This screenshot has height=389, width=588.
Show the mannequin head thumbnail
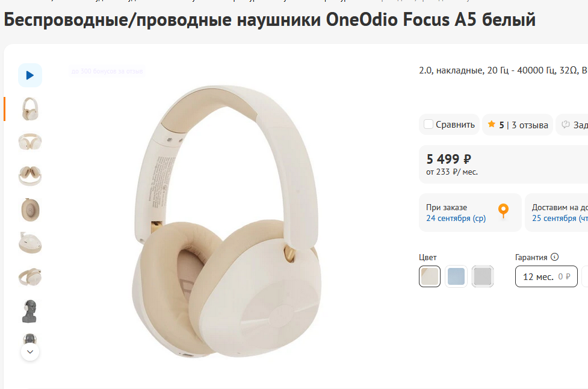[30, 311]
